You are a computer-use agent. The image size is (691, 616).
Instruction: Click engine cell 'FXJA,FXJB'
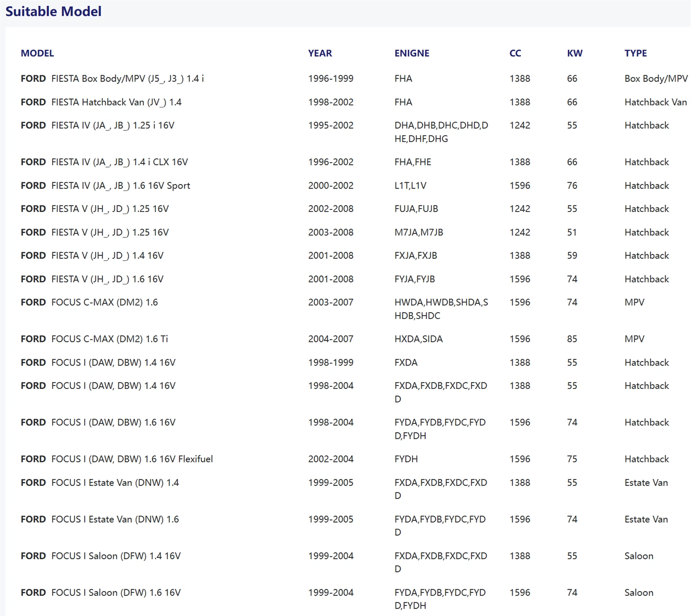[x=416, y=256]
